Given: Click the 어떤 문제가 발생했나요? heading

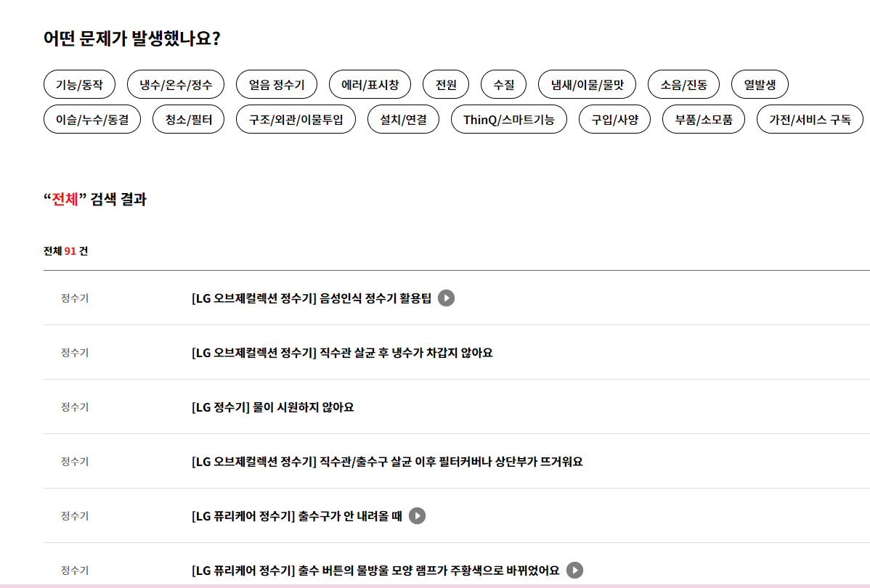Looking at the screenshot, I should [x=132, y=38].
